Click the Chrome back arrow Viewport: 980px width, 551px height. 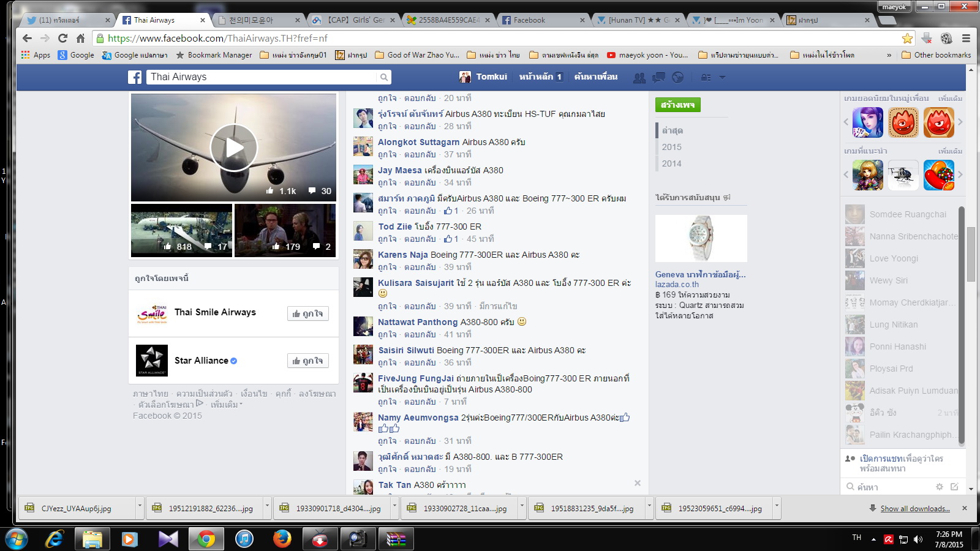(27, 38)
